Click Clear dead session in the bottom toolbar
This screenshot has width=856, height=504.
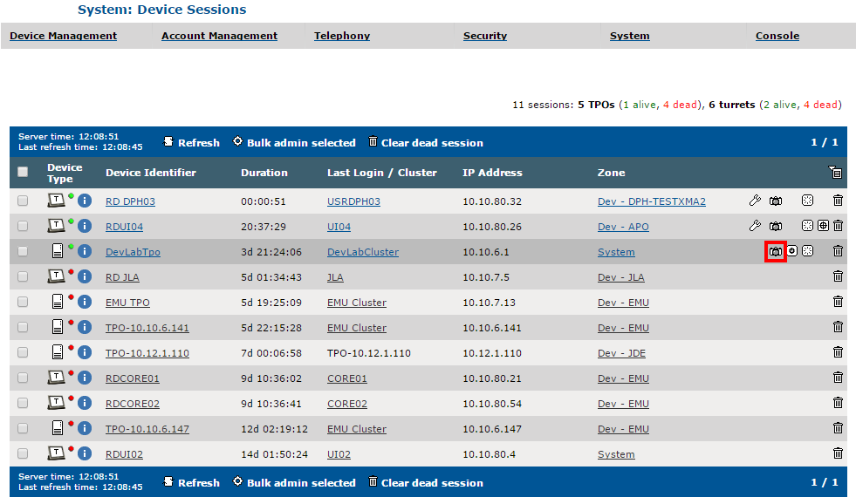click(x=427, y=482)
